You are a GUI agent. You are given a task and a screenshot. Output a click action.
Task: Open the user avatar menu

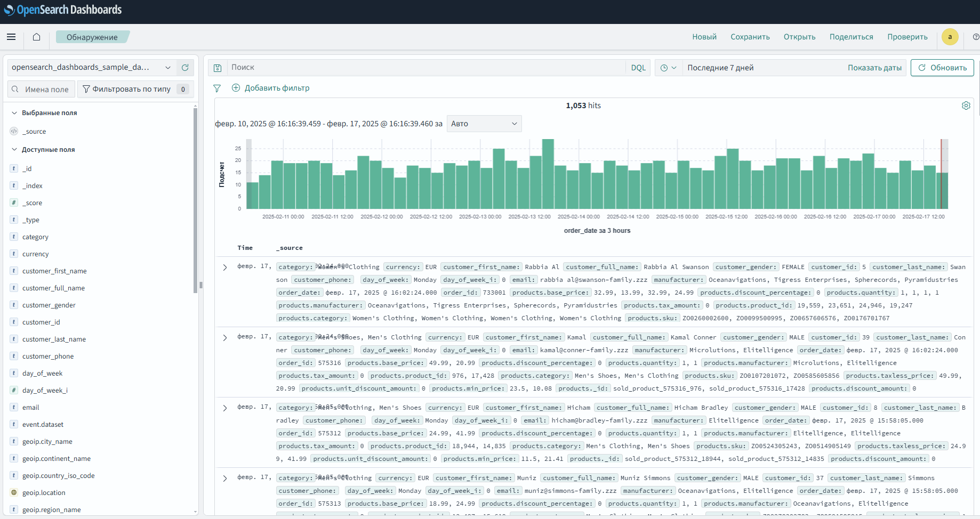[950, 37]
